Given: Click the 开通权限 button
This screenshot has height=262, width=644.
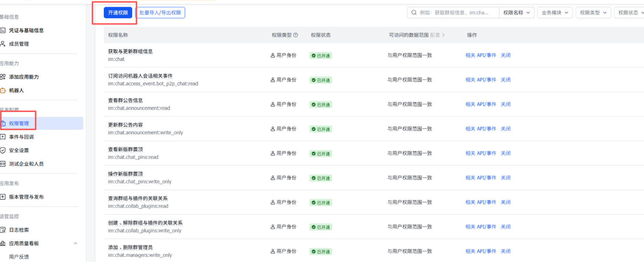Looking at the screenshot, I should click(x=118, y=13).
